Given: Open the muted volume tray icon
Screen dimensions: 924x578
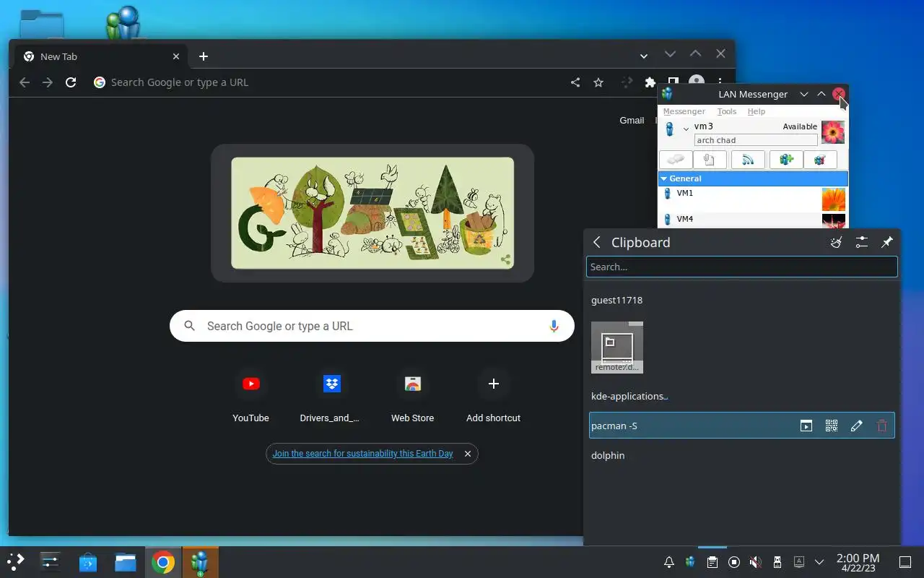Looking at the screenshot, I should (755, 562).
